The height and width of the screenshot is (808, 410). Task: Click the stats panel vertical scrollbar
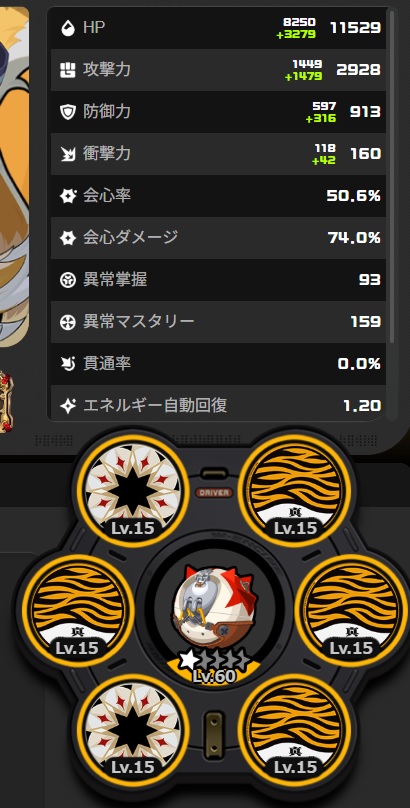391,176
